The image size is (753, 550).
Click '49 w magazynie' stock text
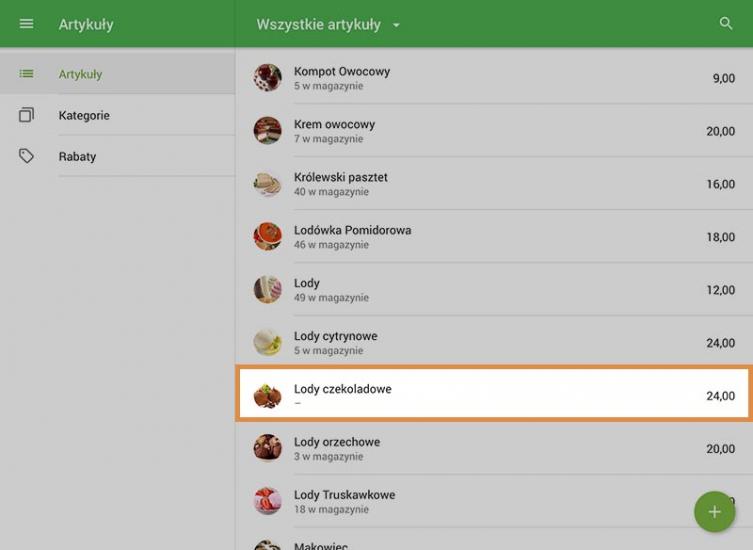[331, 297]
